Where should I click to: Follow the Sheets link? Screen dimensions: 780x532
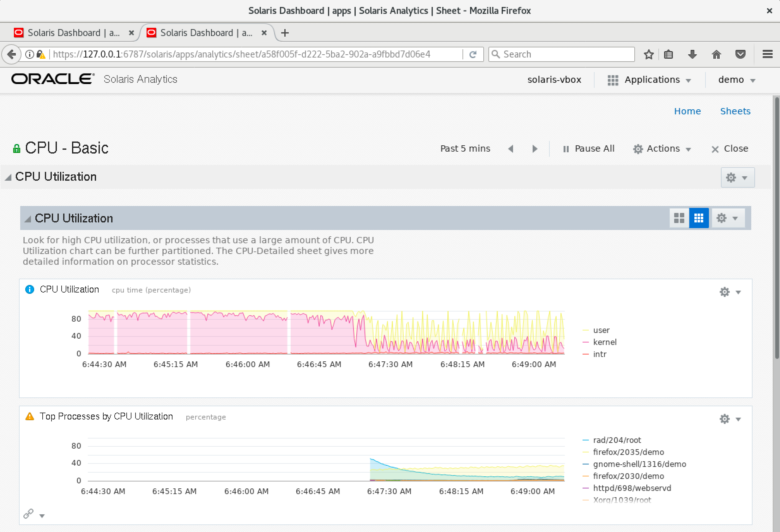735,111
